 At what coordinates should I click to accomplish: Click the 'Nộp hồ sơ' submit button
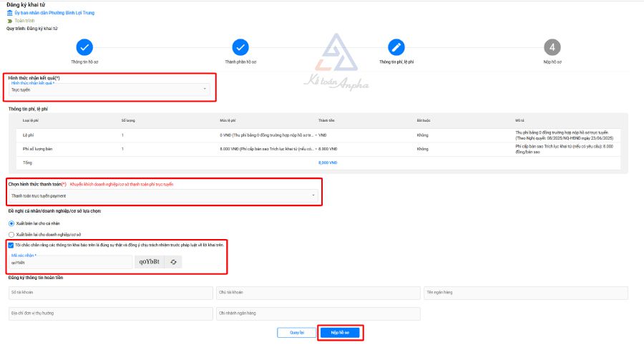tap(340, 333)
